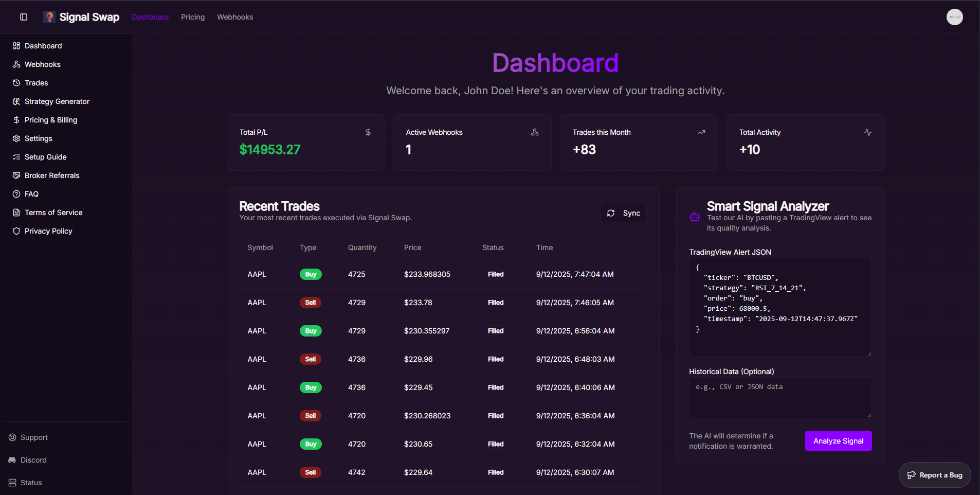Viewport: 980px width, 495px height.
Task: Click the Report a Bug button
Action: (x=934, y=475)
